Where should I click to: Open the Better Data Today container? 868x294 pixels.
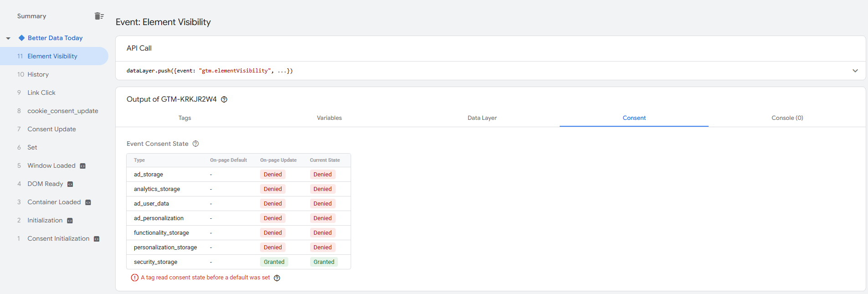55,38
